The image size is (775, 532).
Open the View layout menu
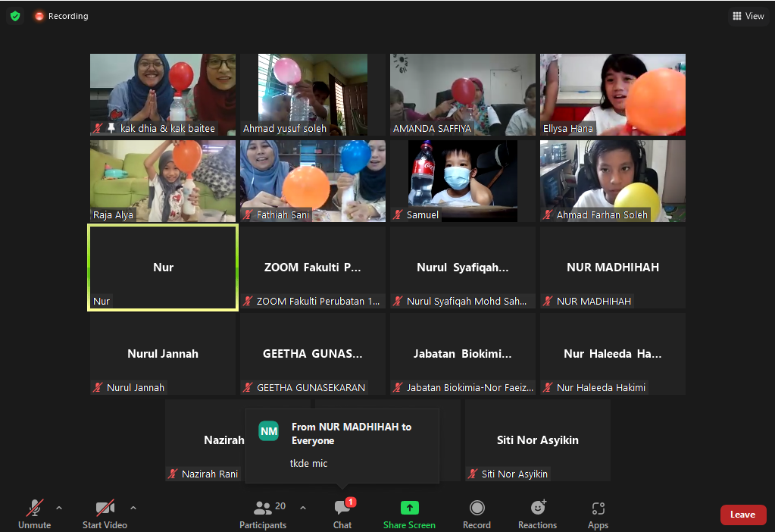pos(748,16)
